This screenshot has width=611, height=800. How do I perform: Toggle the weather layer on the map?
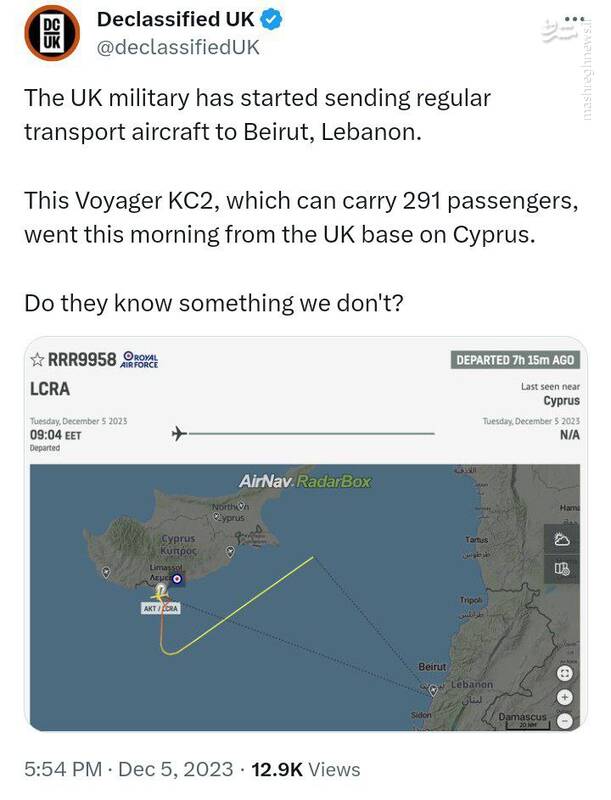coord(562,540)
